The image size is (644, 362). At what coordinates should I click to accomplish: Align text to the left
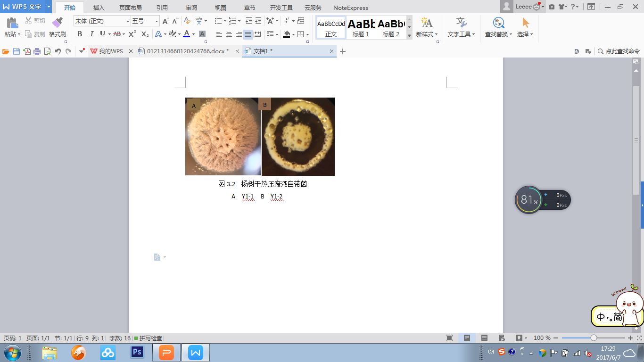coord(219,34)
